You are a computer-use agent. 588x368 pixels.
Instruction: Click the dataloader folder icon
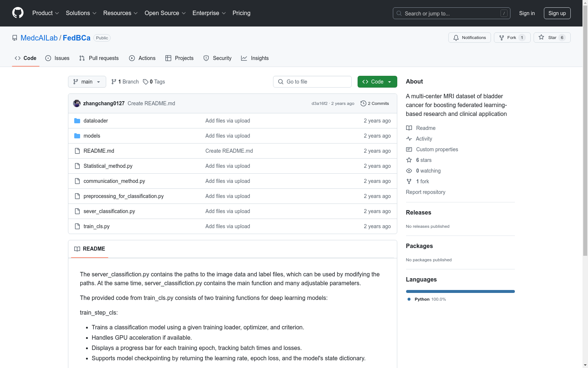pos(77,121)
